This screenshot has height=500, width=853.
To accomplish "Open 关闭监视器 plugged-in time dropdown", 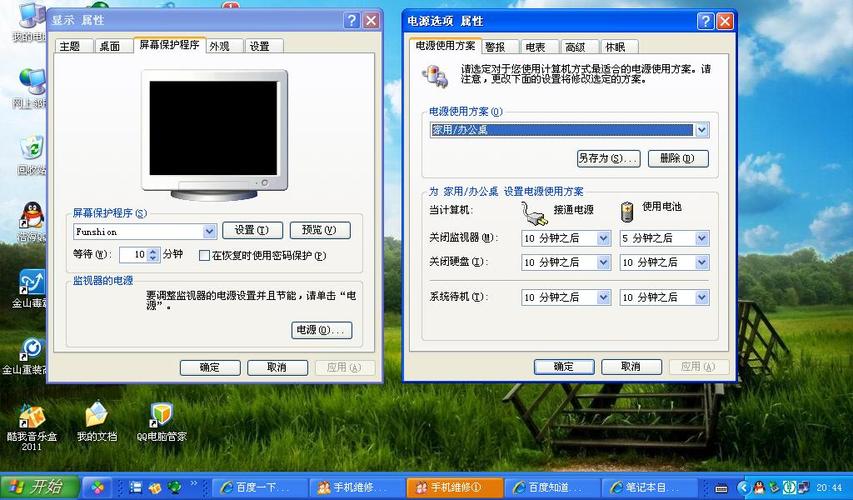I will pos(603,238).
